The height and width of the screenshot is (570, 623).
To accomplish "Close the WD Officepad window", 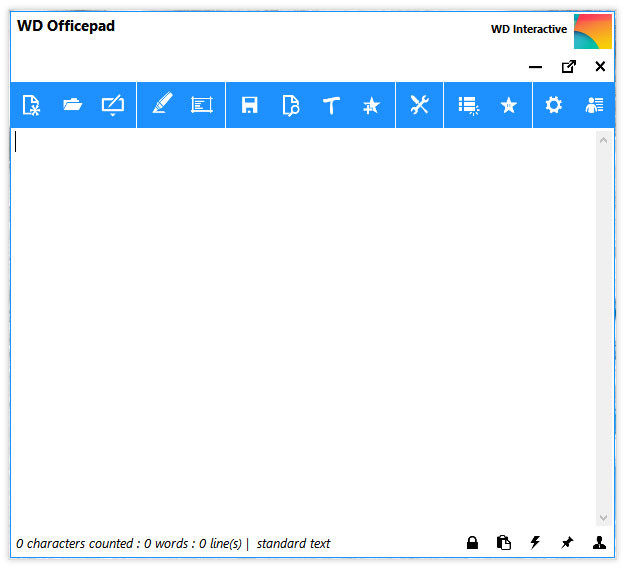I will click(600, 66).
